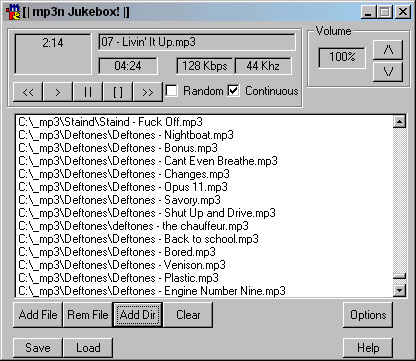
Task: Close the mp3n Jukebox window
Action: pos(403,12)
